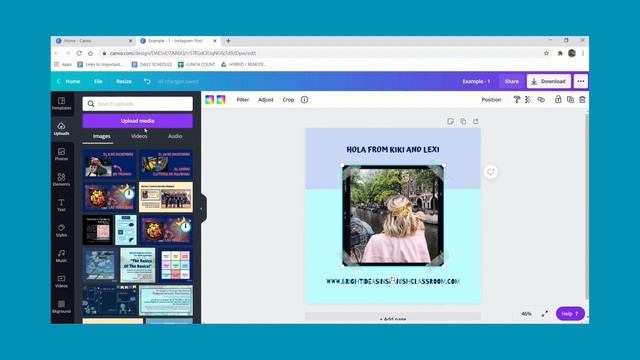Viewport: 640px width, 360px height.
Task: Lock the selected element
Action: (x=558, y=99)
